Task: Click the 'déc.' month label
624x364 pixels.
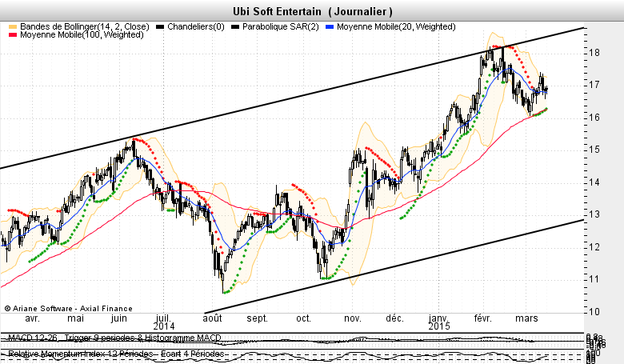Action: click(x=394, y=318)
